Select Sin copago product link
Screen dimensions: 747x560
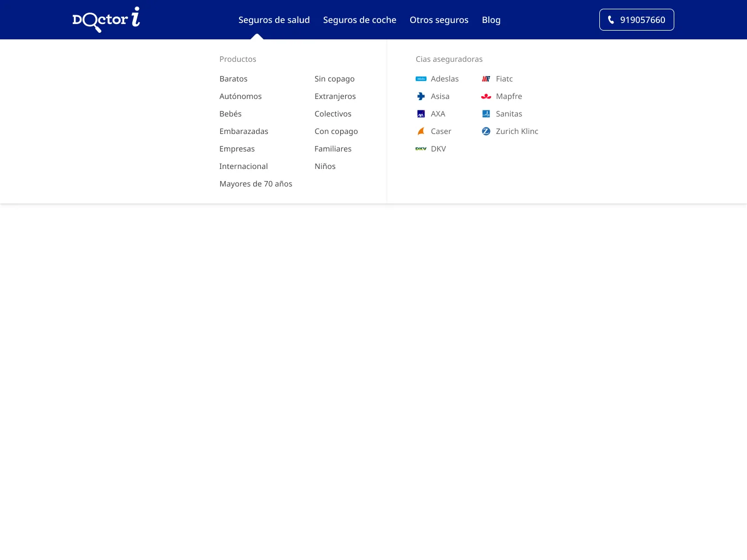[335, 79]
